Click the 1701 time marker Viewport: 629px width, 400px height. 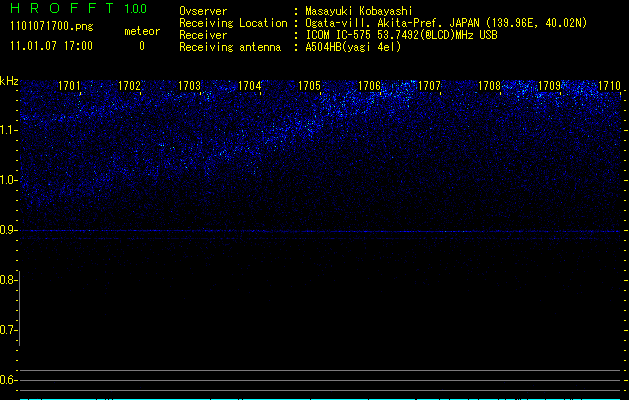[x=69, y=86]
